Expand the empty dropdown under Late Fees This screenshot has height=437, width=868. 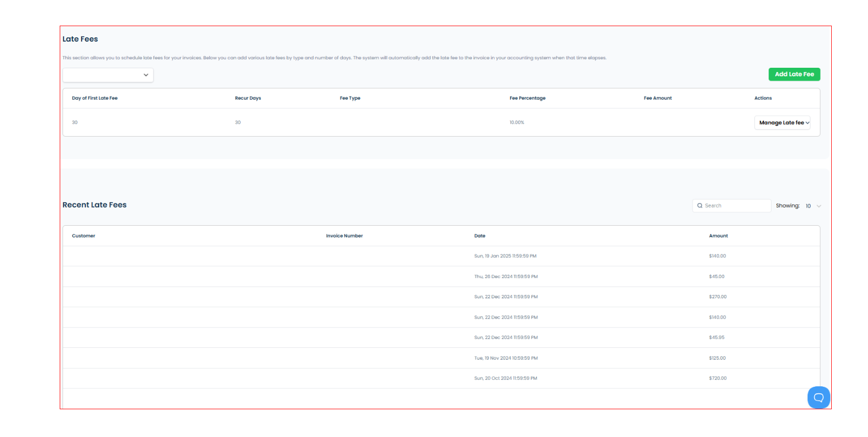(108, 75)
